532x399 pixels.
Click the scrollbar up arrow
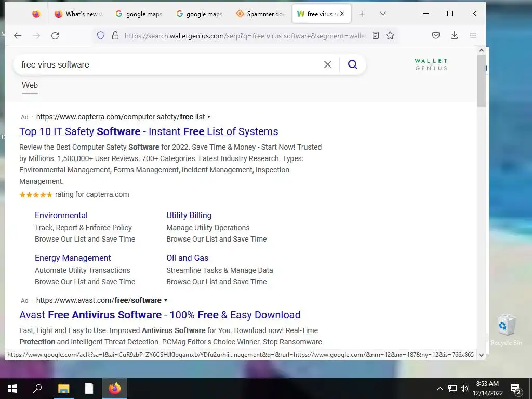pos(481,50)
